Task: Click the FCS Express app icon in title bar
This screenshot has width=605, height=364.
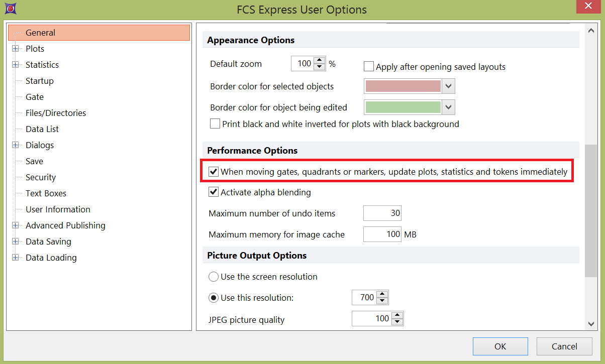Action: [x=9, y=9]
